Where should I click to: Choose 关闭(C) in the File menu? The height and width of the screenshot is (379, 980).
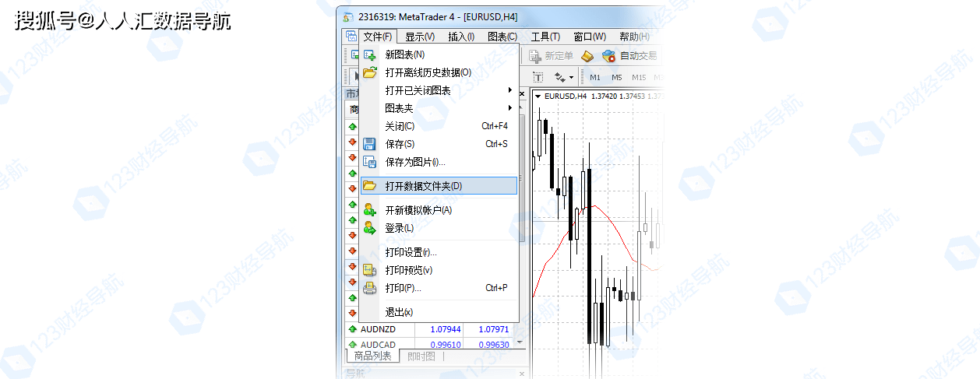coord(439,126)
